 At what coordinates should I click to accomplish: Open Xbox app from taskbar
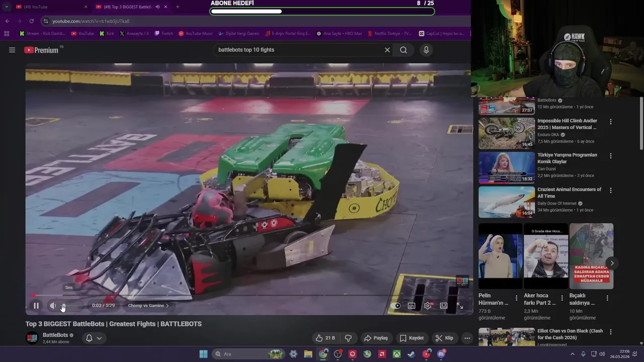tap(397, 354)
